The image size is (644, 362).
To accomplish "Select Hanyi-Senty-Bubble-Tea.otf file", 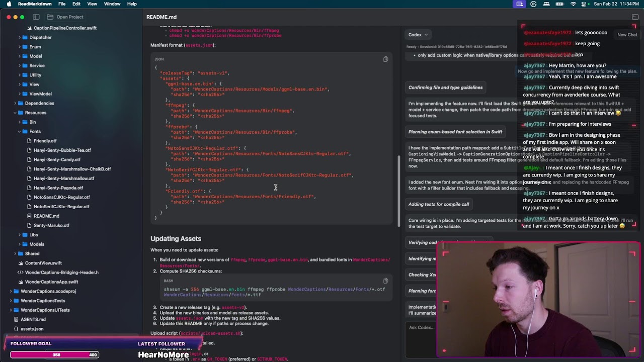I will [62, 150].
